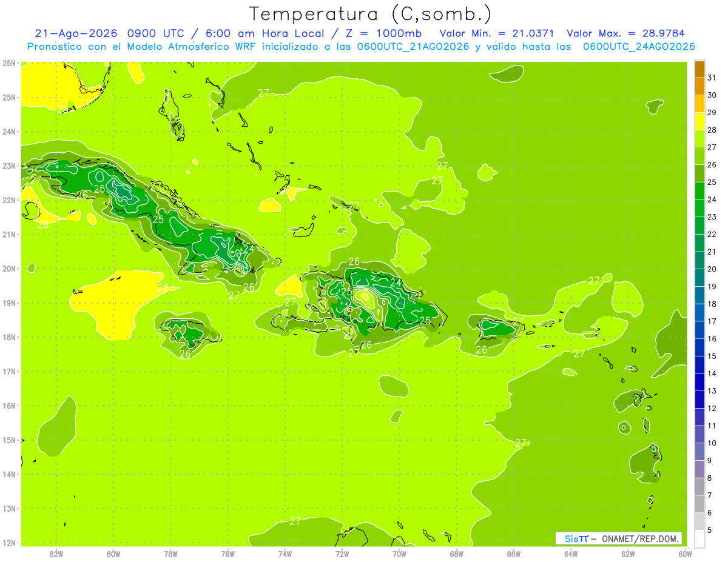Pick the color-scale swatch between 30 and 31
The width and height of the screenshot is (728, 562).
pyautogui.click(x=699, y=87)
